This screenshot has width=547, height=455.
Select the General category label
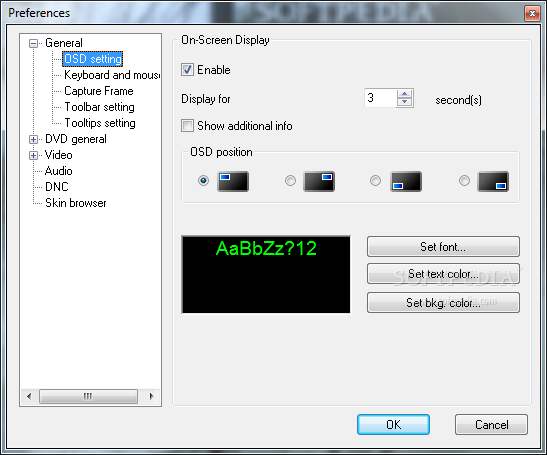tap(64, 43)
